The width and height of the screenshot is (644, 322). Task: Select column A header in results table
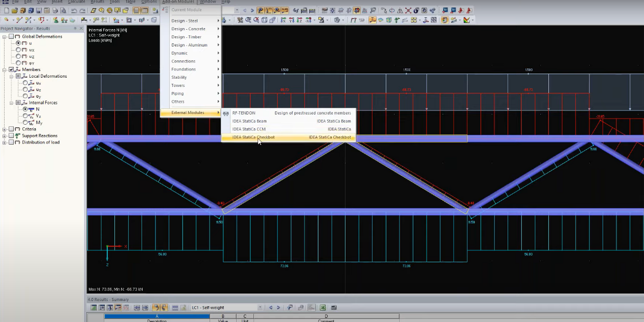(157, 316)
